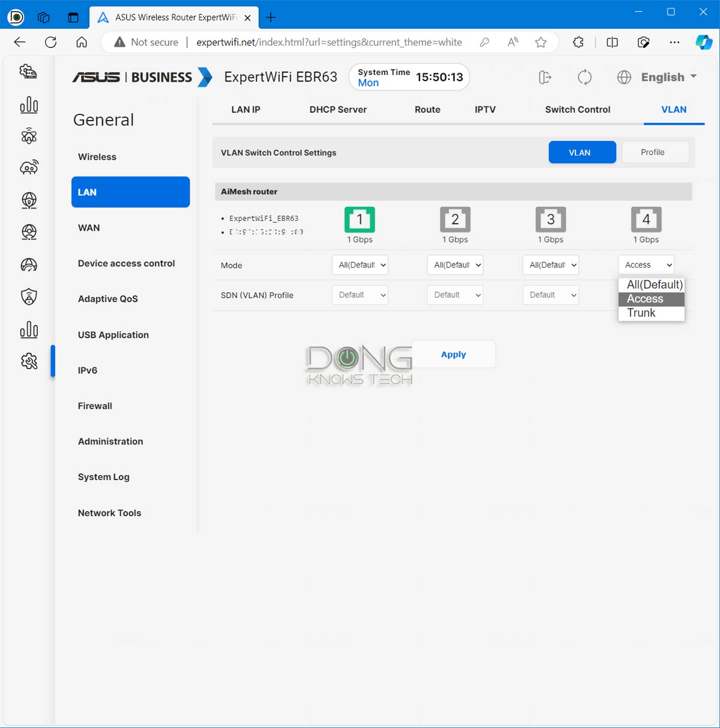Open USB Application settings
The width and height of the screenshot is (720, 728).
[x=113, y=334]
